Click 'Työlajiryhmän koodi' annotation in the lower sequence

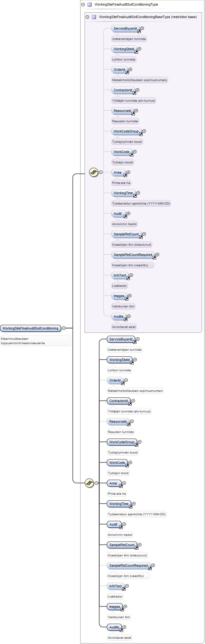123,453
